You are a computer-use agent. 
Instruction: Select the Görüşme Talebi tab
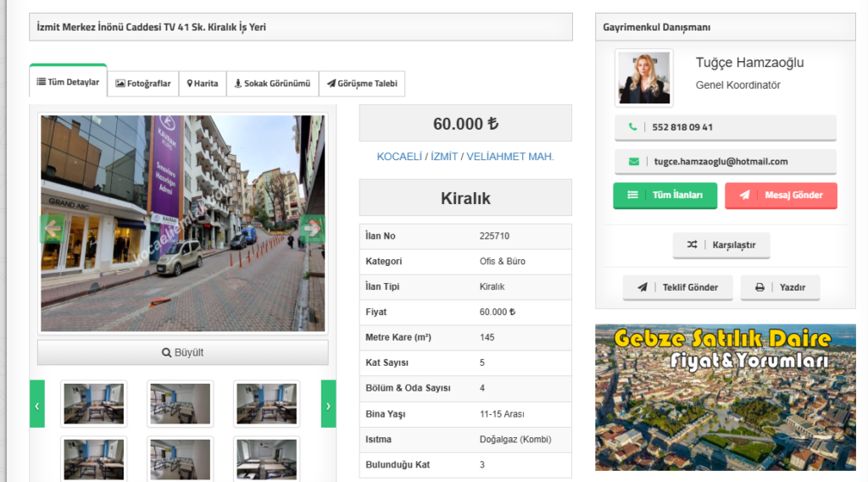pos(362,83)
